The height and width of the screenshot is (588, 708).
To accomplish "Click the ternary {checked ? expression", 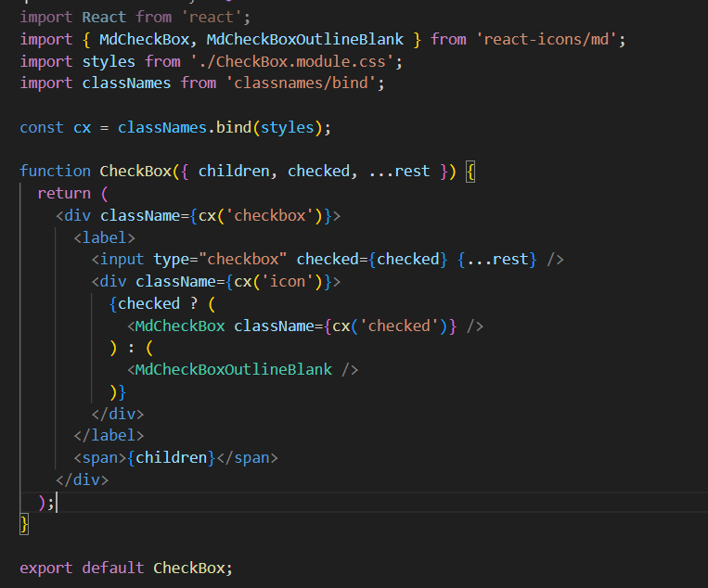I will (153, 303).
